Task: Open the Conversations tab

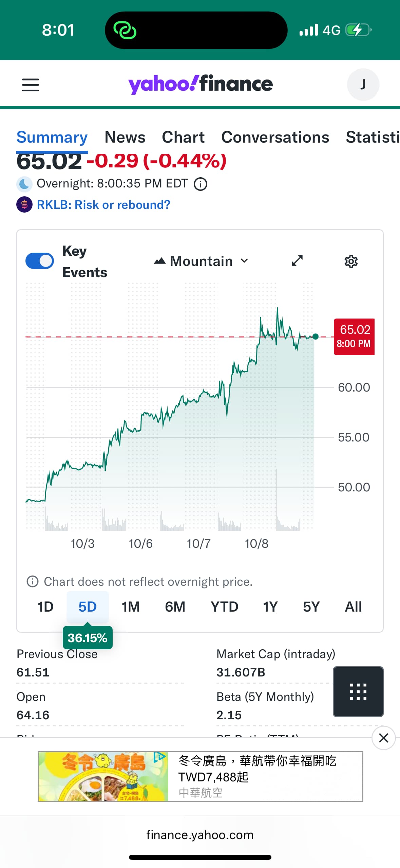Action: pos(275,137)
